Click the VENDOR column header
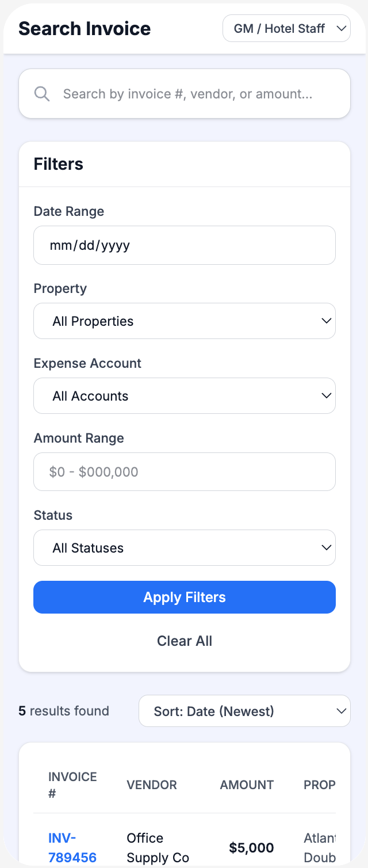The width and height of the screenshot is (368, 868). coord(152,785)
